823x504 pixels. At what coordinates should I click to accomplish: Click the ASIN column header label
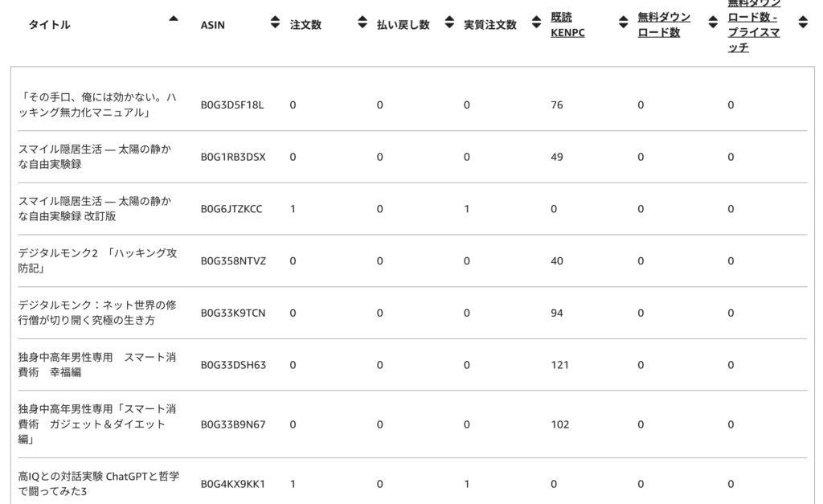[213, 25]
